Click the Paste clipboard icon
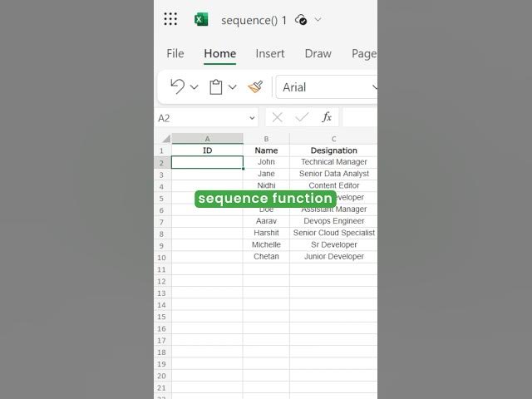The image size is (532, 399). tap(216, 86)
